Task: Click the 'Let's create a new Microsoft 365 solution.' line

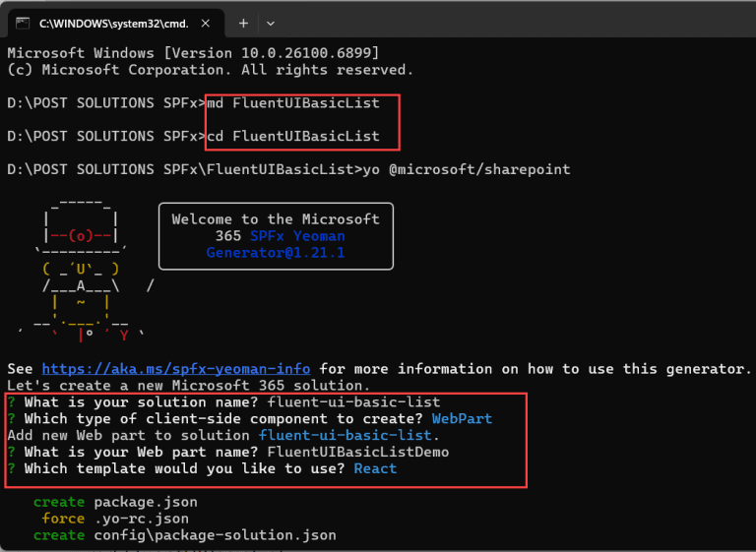Action: tap(189, 386)
